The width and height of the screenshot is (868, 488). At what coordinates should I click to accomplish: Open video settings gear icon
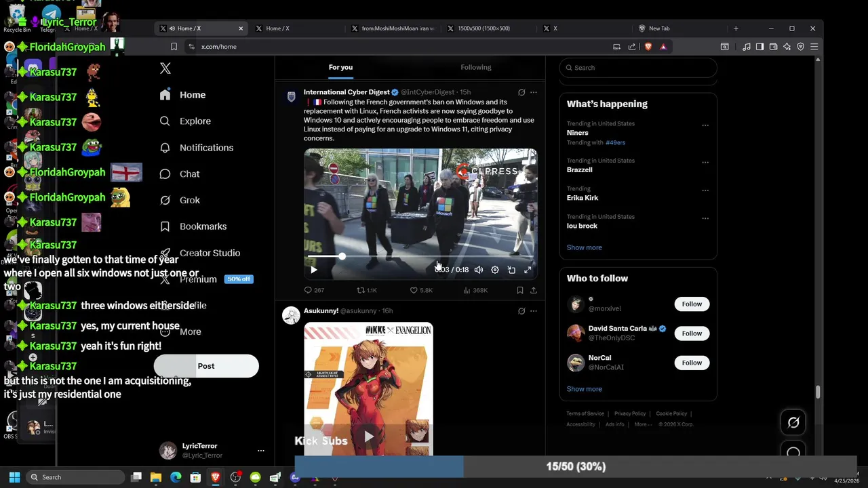click(495, 270)
